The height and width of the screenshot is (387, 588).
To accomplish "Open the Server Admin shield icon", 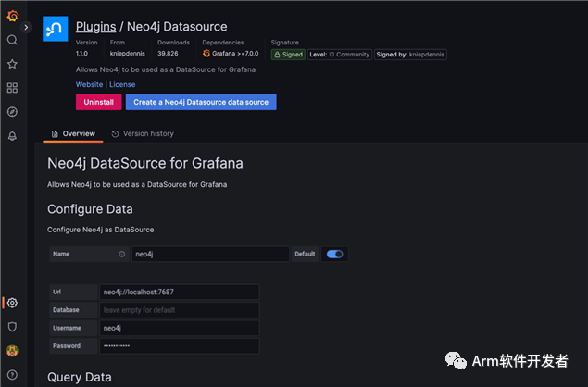I will tap(12, 327).
